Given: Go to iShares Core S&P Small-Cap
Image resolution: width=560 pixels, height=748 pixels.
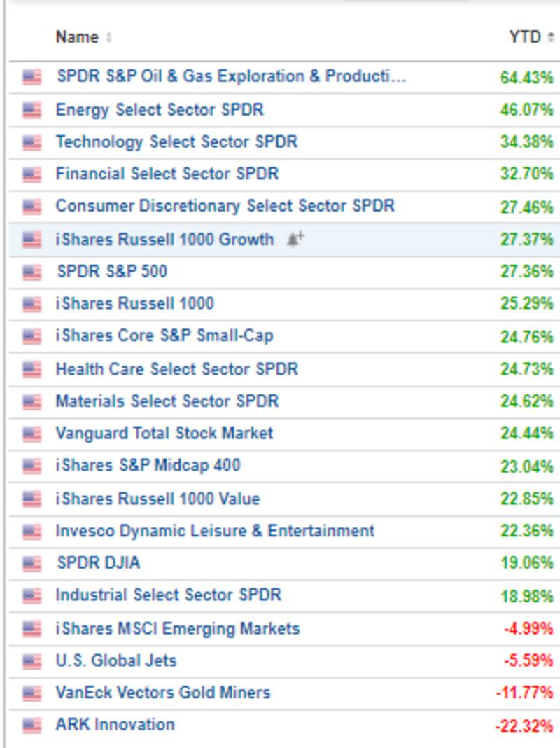Looking at the screenshot, I should point(164,336).
